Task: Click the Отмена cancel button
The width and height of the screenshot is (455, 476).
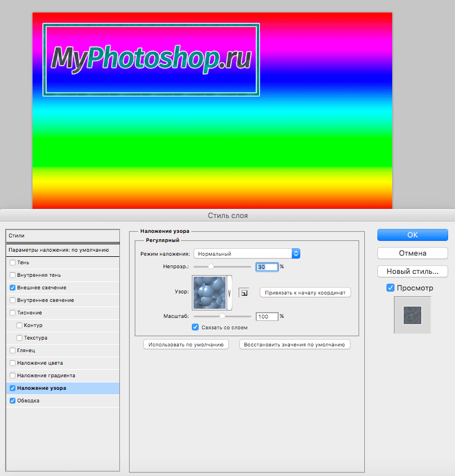Action: point(413,253)
